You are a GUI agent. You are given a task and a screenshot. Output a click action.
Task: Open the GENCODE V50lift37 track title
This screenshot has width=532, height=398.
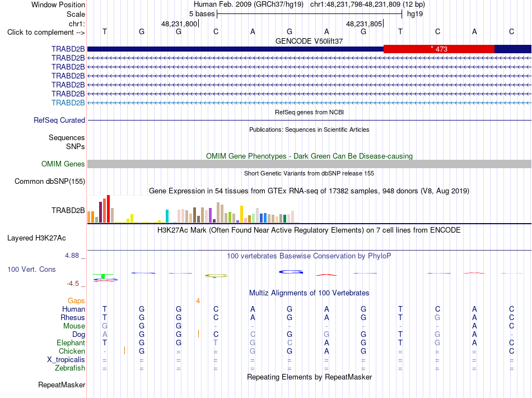coord(309,41)
